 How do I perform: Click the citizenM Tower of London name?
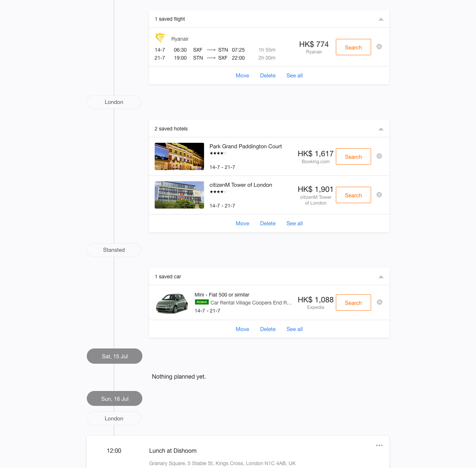click(x=241, y=185)
